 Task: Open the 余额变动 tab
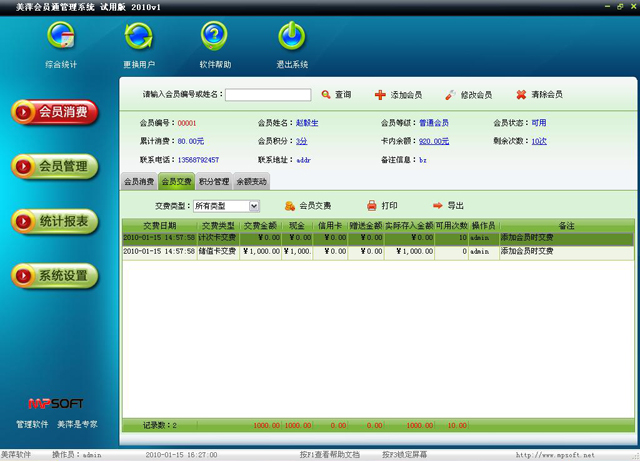(x=251, y=182)
